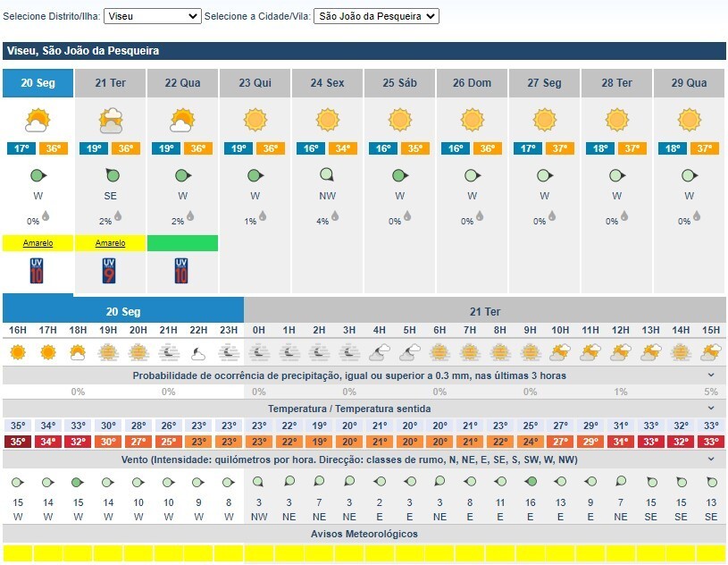The image size is (728, 565).
Task: Open the Amarelo warning link under 21 Ter
Action: [110, 243]
